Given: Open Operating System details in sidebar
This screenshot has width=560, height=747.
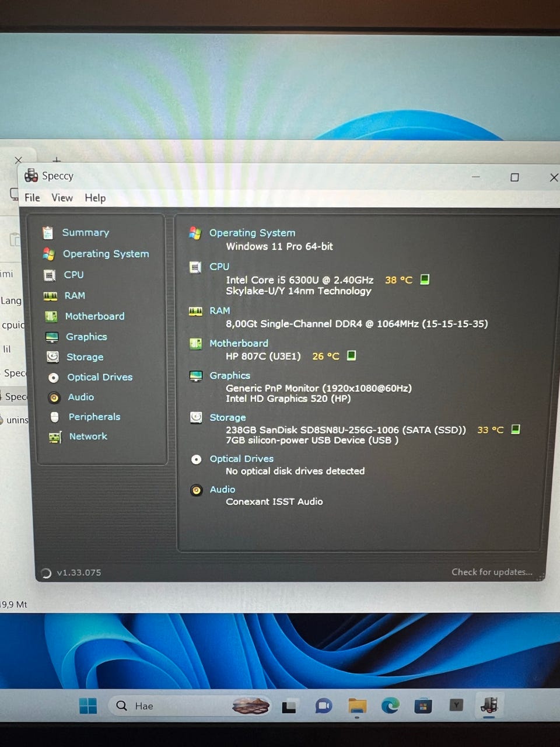Looking at the screenshot, I should click(106, 254).
